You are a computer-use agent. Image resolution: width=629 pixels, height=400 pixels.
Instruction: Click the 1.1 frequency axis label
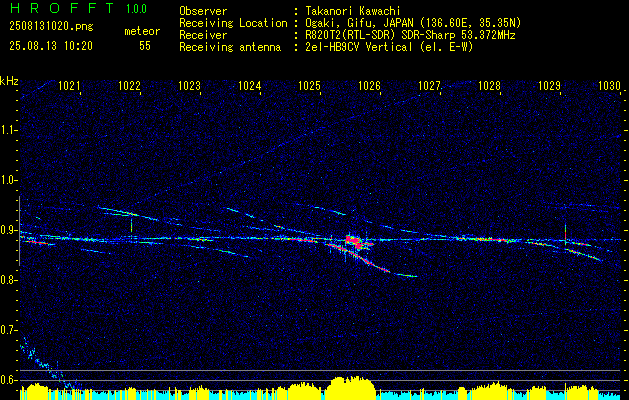[x=8, y=130]
